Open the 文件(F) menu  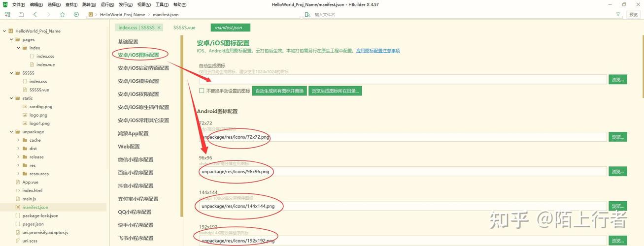click(x=19, y=4)
